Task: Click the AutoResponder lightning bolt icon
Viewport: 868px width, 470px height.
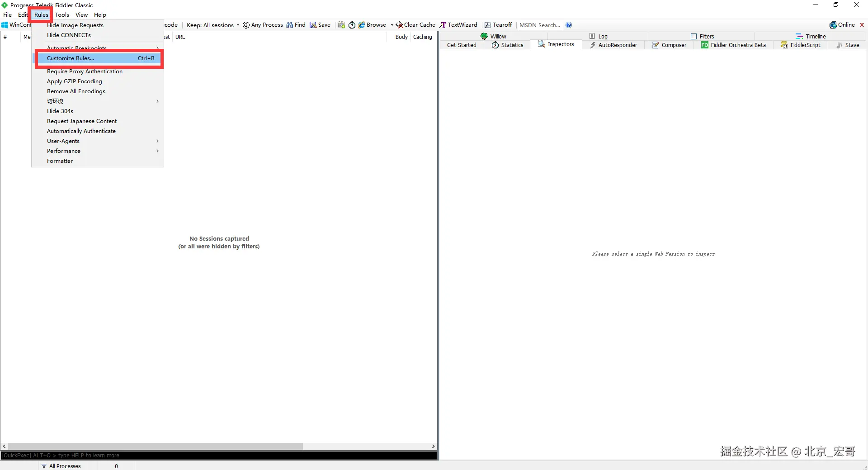Action: 592,45
